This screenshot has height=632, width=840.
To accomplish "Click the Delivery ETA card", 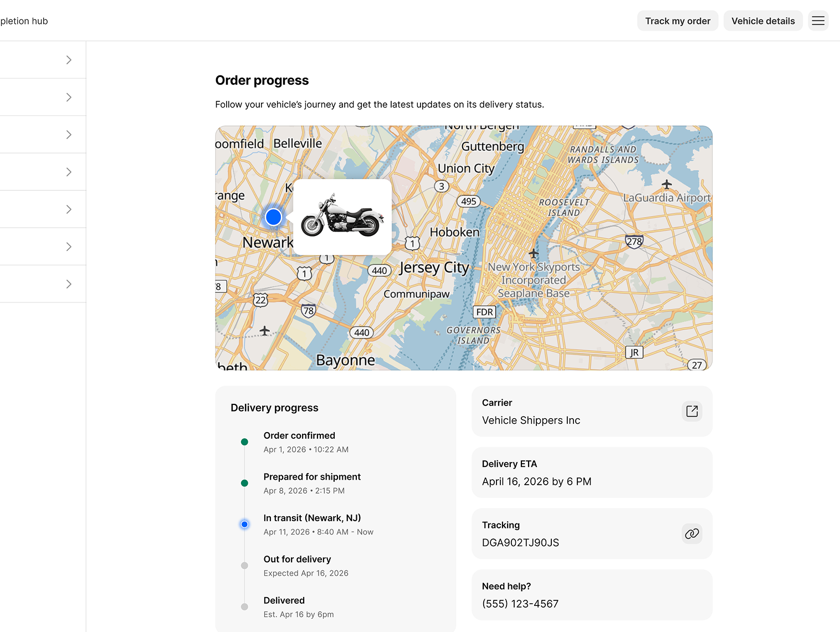I will pos(592,472).
